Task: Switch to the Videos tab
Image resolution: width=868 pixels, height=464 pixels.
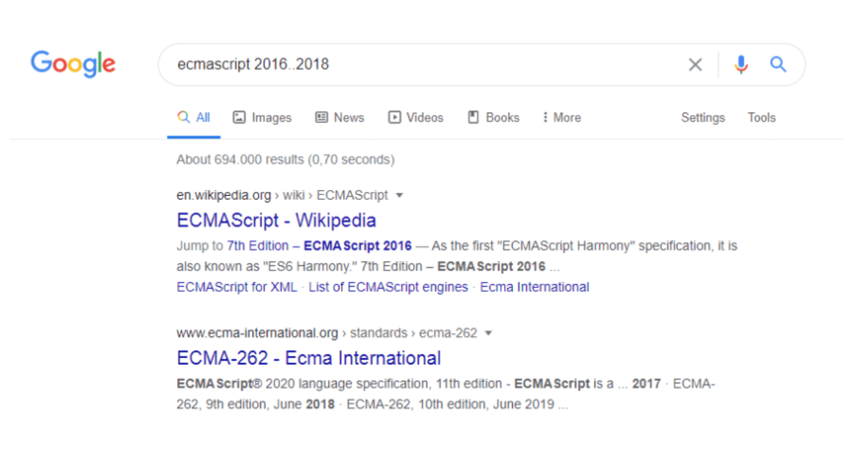Action: pyautogui.click(x=416, y=118)
